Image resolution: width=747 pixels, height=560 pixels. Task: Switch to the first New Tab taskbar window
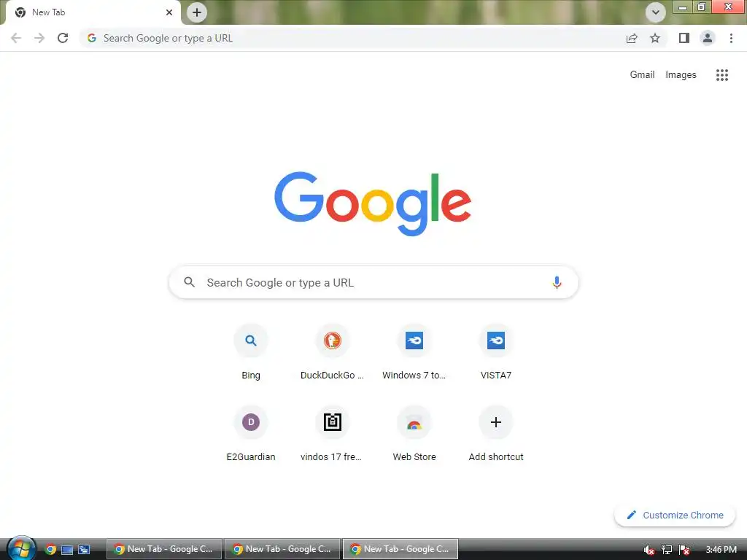tap(164, 549)
